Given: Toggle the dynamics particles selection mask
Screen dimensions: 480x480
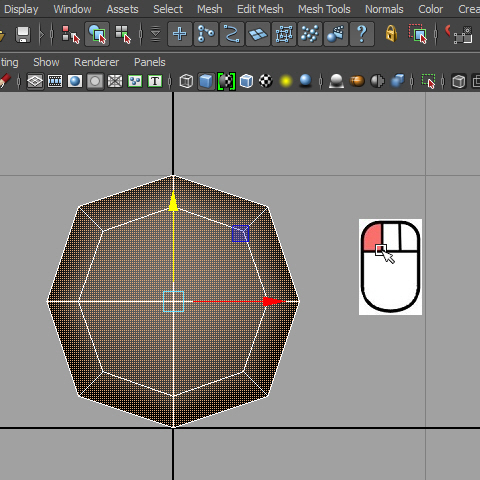Looking at the screenshot, I should (x=310, y=34).
